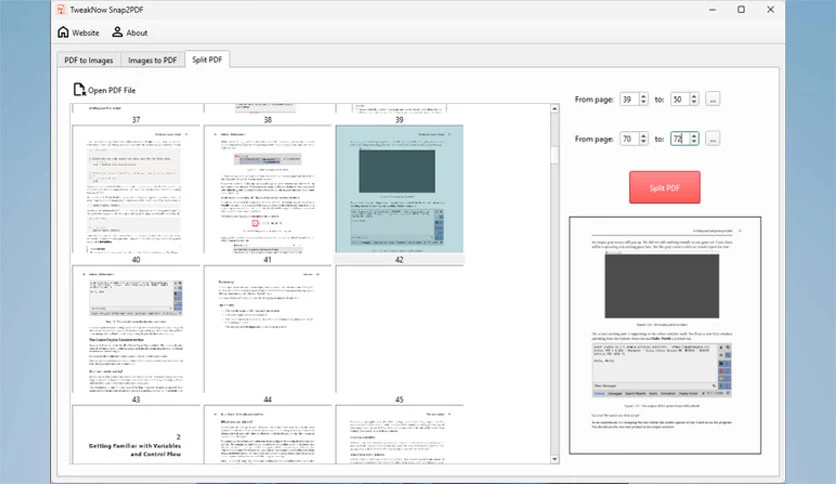Viewport: 836px width, 484px height.
Task: Maximize the Snap2PDF window
Action: [x=741, y=10]
